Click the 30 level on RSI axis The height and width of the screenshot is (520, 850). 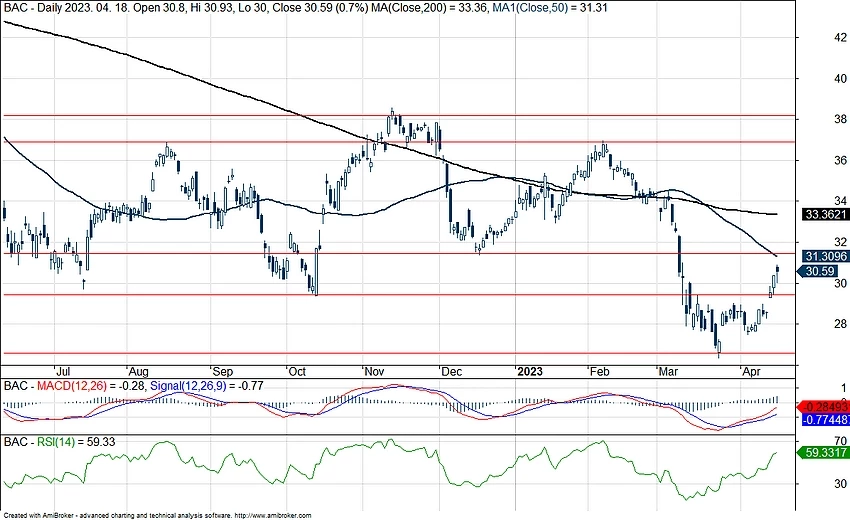[840, 483]
